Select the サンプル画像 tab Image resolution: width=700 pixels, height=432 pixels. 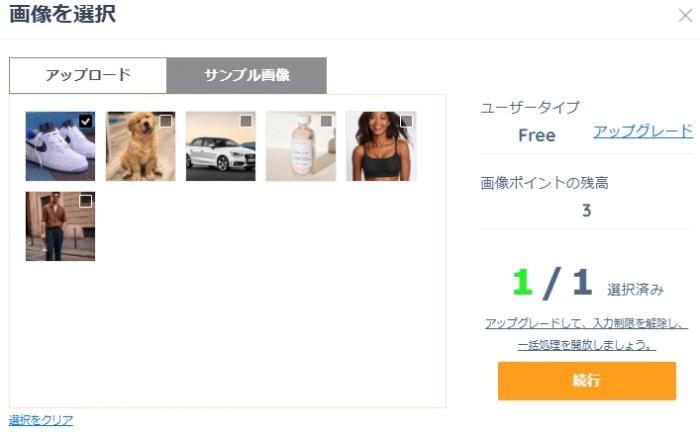tap(247, 75)
